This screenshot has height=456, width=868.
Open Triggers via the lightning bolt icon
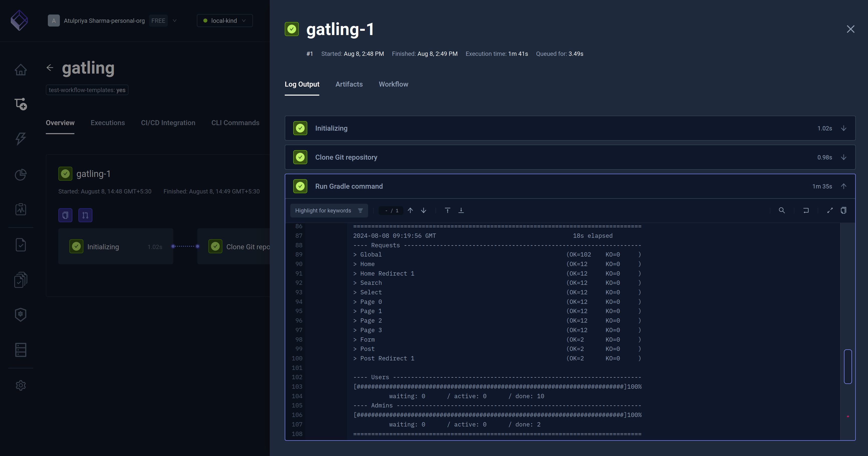click(x=21, y=139)
